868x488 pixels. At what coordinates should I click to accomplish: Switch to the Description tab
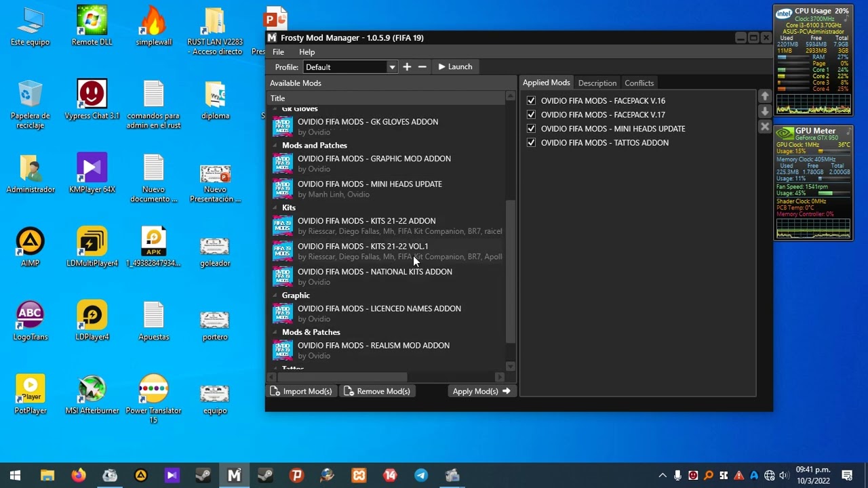597,83
